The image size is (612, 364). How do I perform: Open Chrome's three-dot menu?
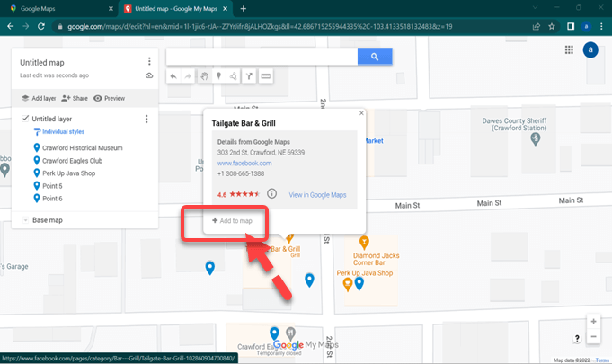tap(601, 27)
